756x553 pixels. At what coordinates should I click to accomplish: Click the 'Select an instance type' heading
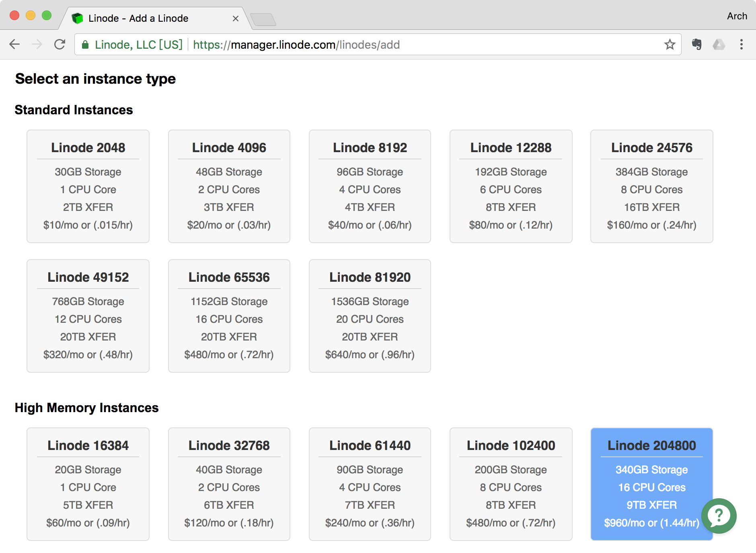click(95, 79)
